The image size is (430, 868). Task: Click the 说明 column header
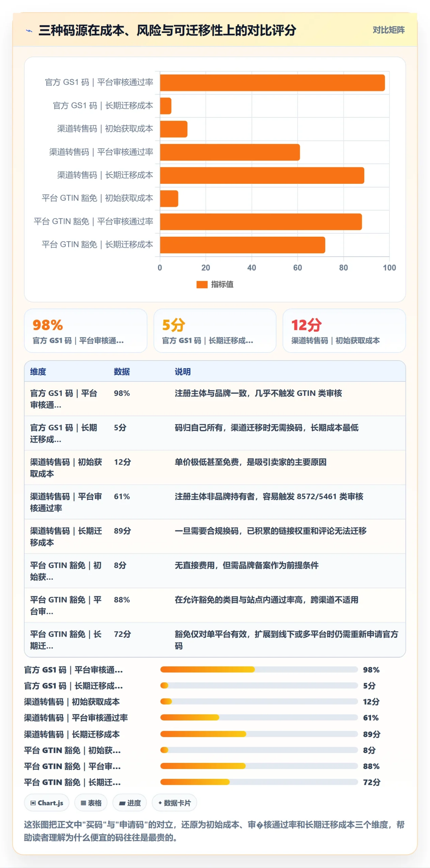point(183,372)
